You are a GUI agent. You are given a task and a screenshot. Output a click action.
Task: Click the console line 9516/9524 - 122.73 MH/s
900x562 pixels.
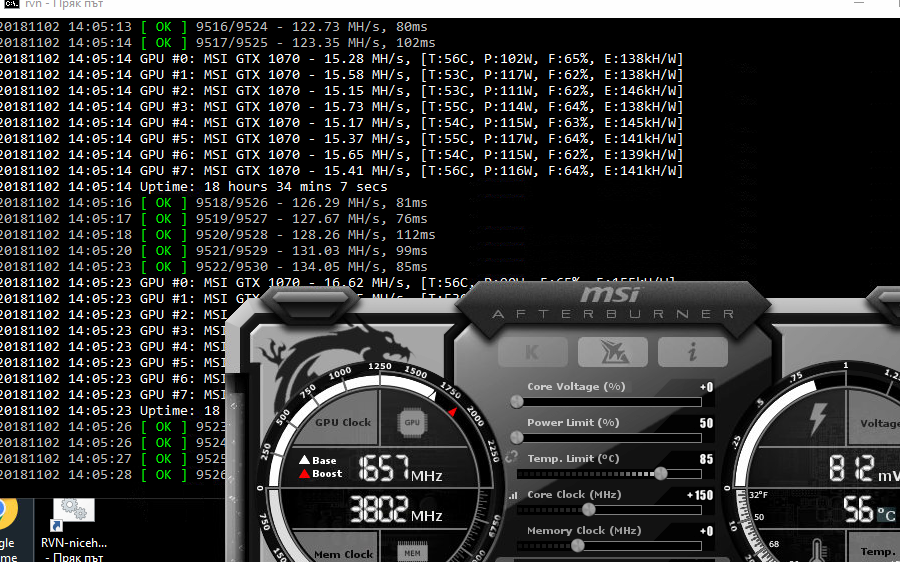coord(214,27)
